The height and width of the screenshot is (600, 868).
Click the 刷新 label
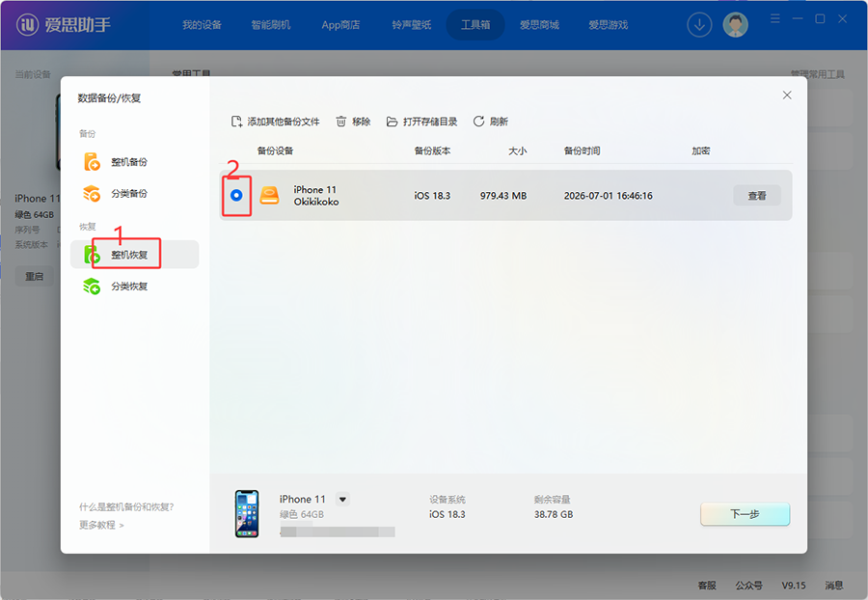pos(499,122)
